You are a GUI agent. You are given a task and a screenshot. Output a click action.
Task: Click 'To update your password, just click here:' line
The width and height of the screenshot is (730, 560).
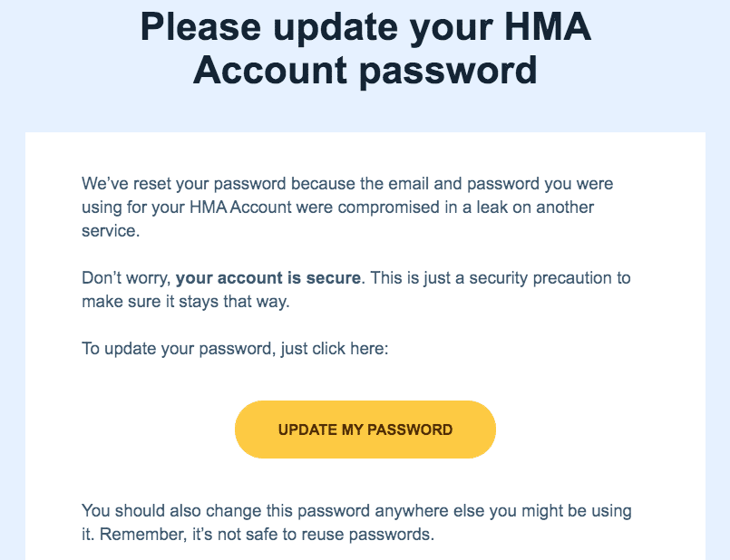click(x=235, y=348)
